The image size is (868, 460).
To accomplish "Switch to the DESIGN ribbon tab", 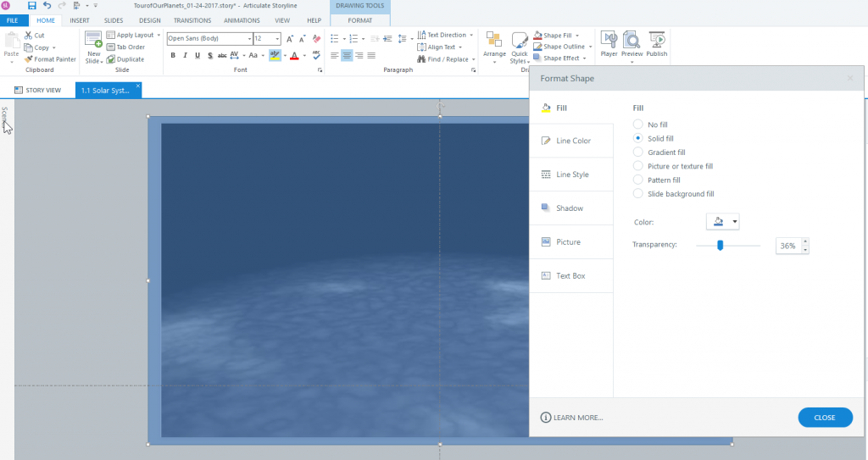I will 149,20.
